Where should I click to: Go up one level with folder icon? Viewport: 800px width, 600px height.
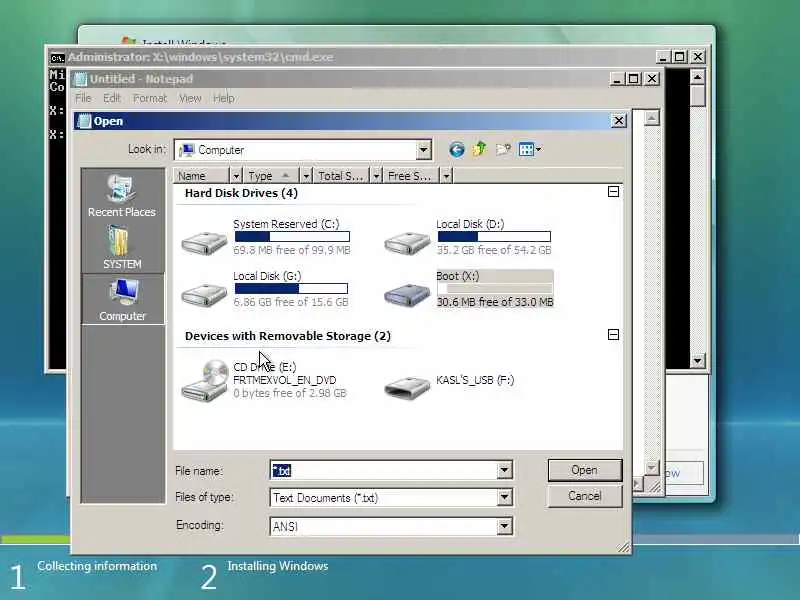coord(480,149)
